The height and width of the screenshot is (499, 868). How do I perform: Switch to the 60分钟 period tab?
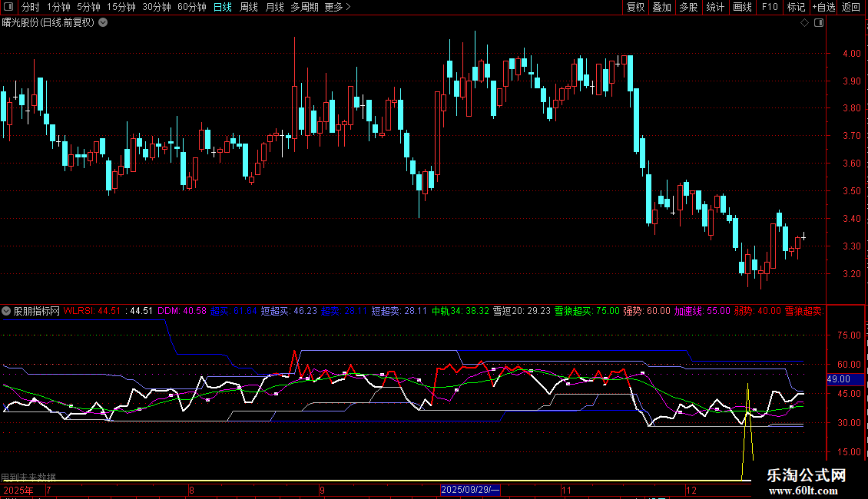pos(191,8)
